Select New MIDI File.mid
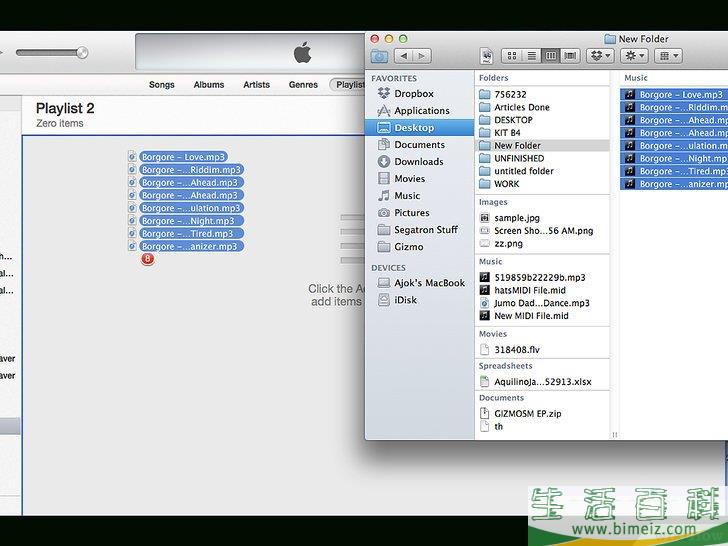 [x=542, y=316]
